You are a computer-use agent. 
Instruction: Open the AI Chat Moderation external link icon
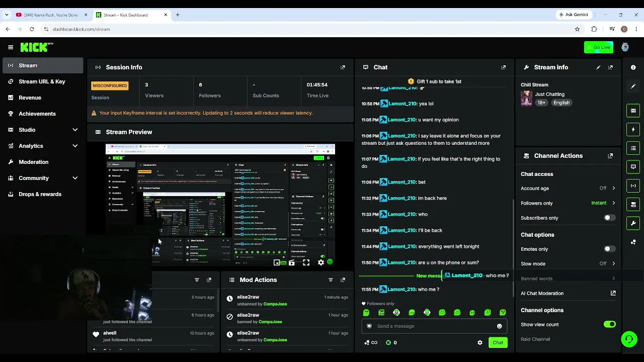(x=613, y=293)
